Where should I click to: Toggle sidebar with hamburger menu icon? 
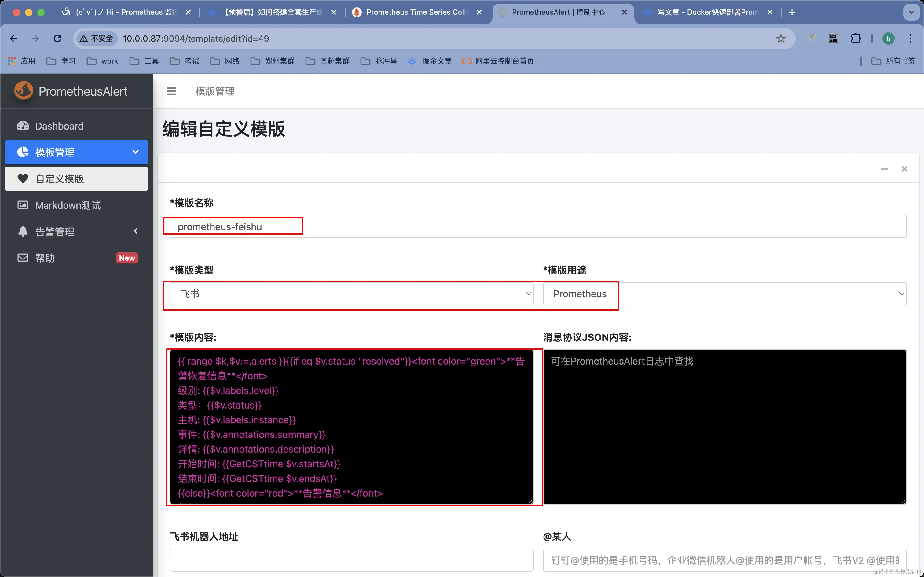coord(172,91)
